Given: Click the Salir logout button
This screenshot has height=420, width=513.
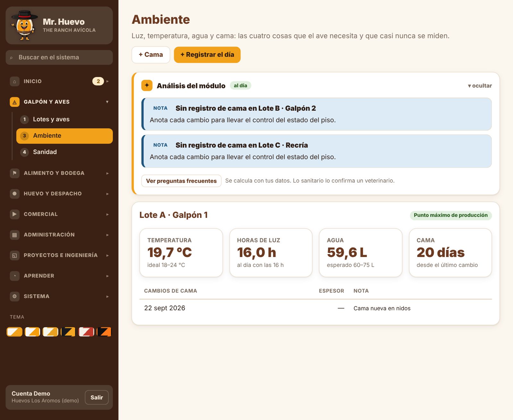Looking at the screenshot, I should 97,398.
